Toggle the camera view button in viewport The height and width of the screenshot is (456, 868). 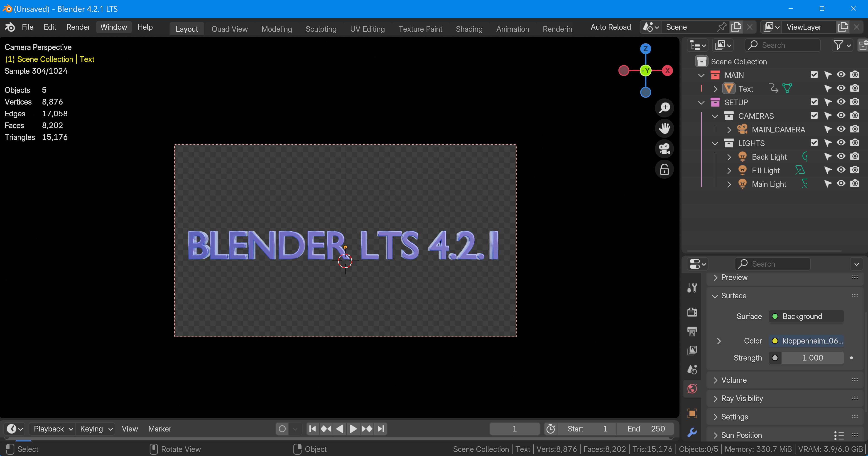pyautogui.click(x=664, y=149)
